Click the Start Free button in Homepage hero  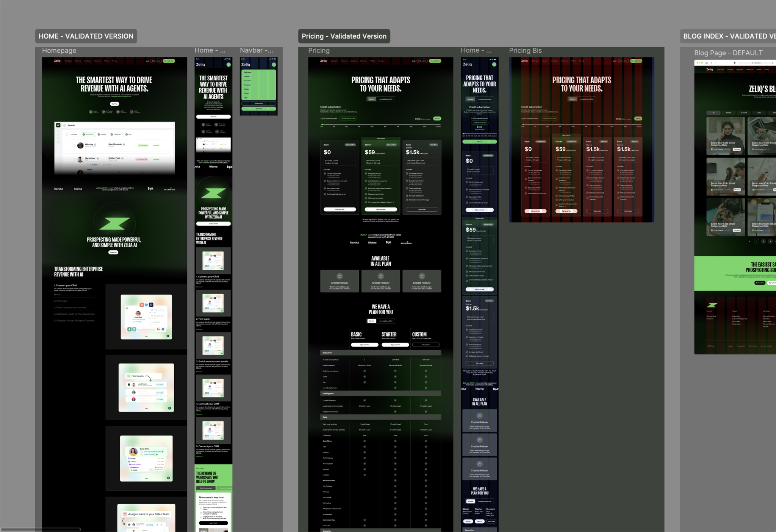(x=114, y=104)
